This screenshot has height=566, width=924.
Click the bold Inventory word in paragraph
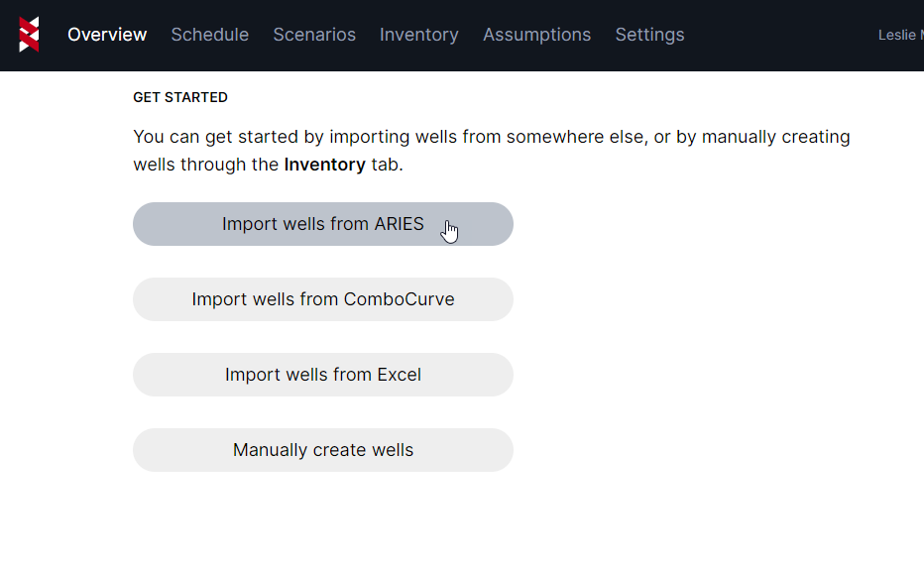324,165
